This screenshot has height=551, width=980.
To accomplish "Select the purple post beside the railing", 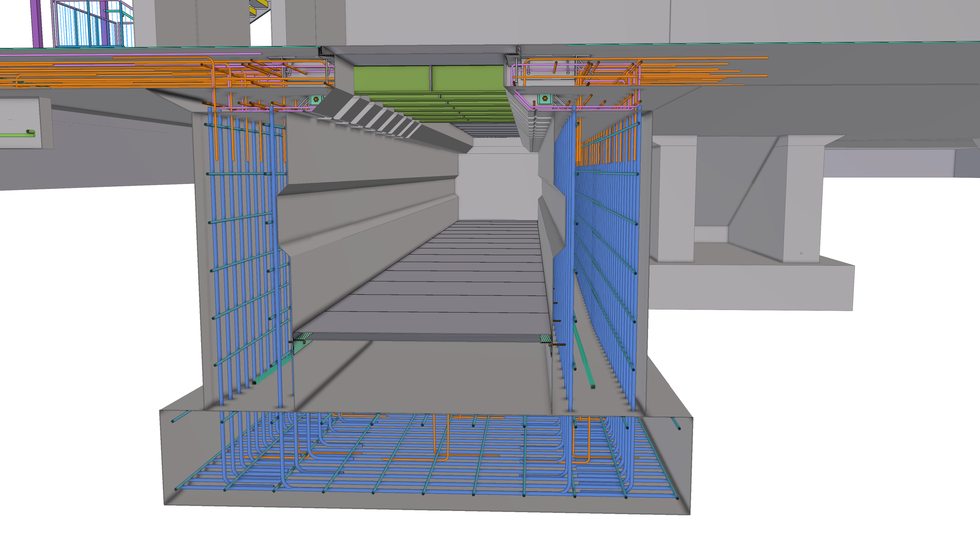I will pos(36,24).
